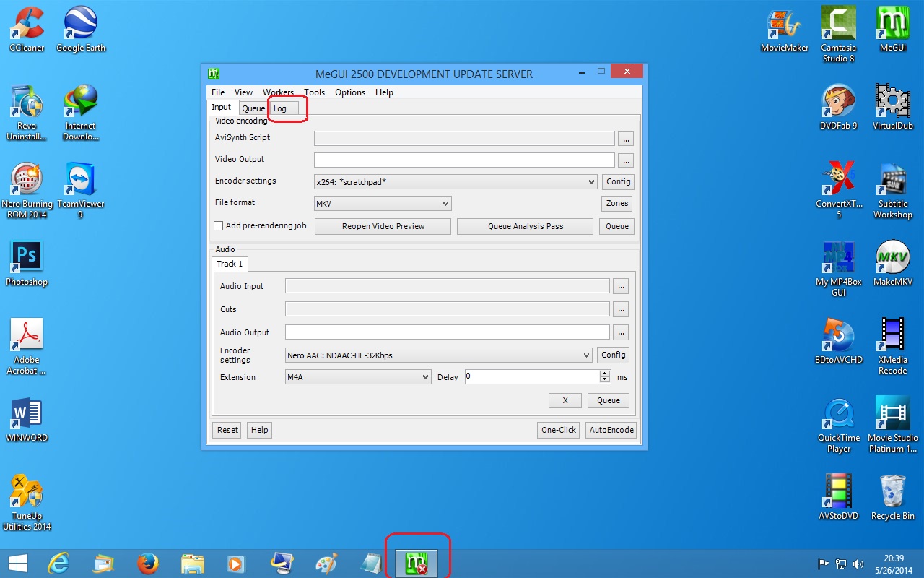Increase the audio Delay spinner value
Viewport: 924px width, 578px height.
(x=604, y=374)
